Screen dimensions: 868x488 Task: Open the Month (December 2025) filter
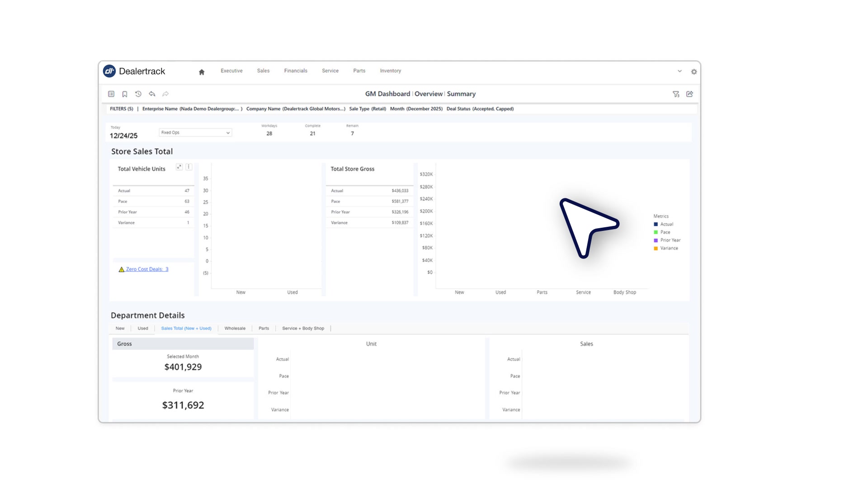tap(416, 109)
